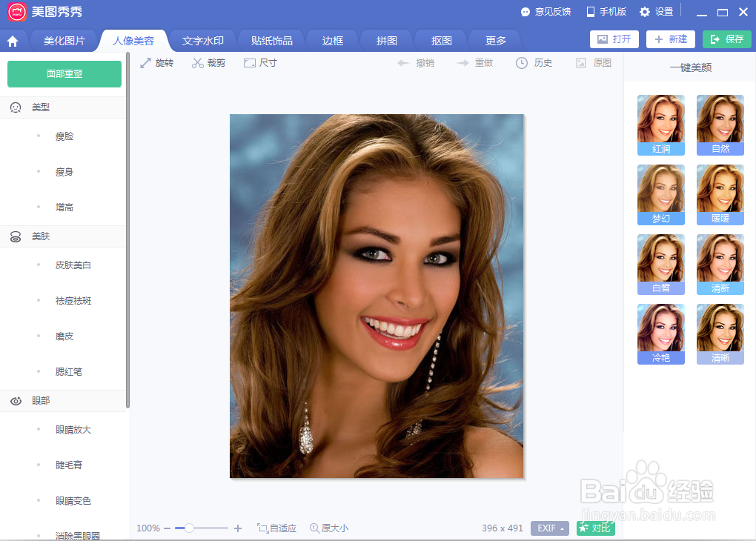
Task: Open 意见反馈 feedback
Action: point(546,12)
